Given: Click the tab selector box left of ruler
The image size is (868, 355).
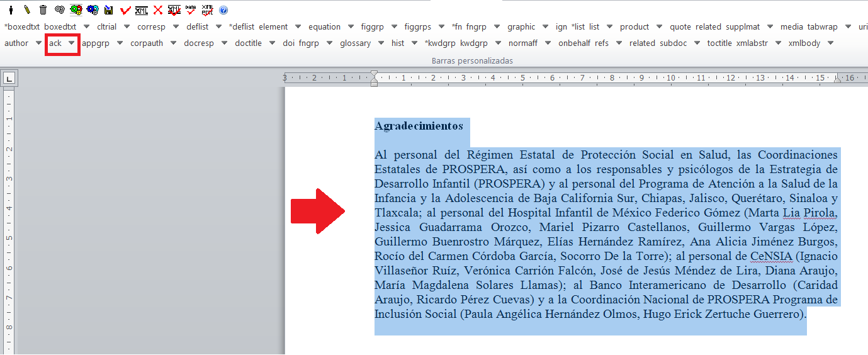Looking at the screenshot, I should coord(9,79).
